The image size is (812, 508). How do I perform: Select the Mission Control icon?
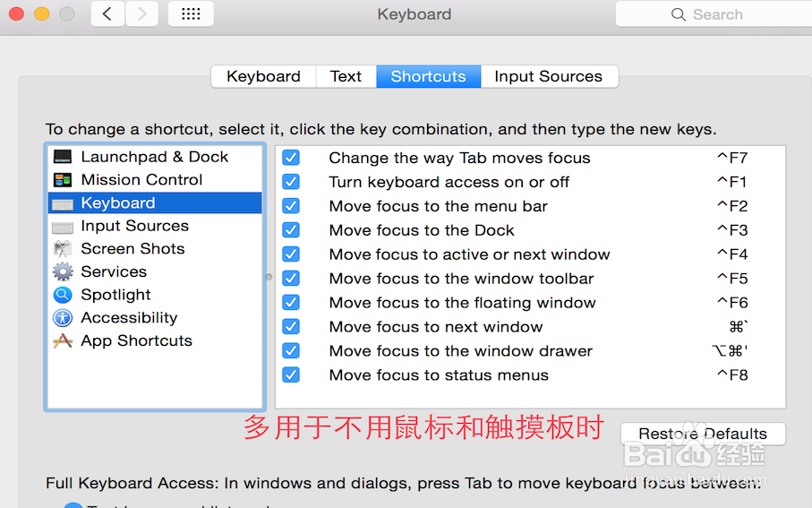click(x=63, y=180)
